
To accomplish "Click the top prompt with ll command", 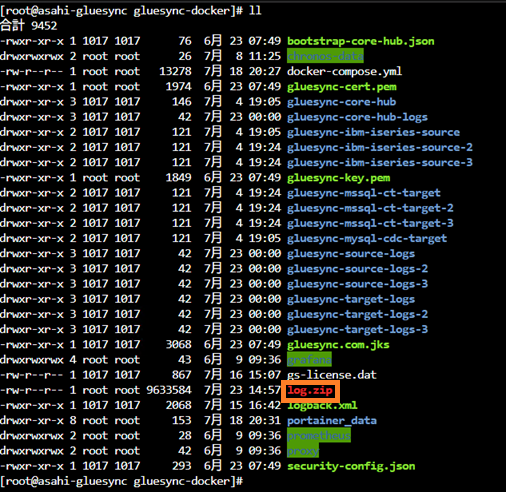I will tap(131, 11).
